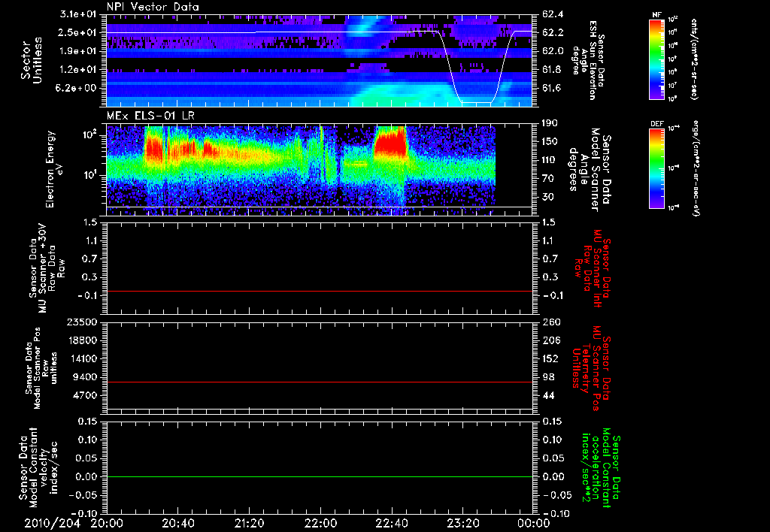The width and height of the screenshot is (770, 532).
Task: Click the "cnts/(cm**2-sr-sec)" NF units label
Action: [x=693, y=59]
